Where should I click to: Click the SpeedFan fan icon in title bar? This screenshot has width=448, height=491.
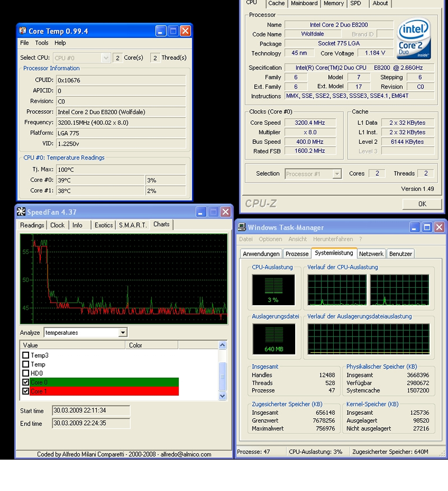(x=21, y=212)
